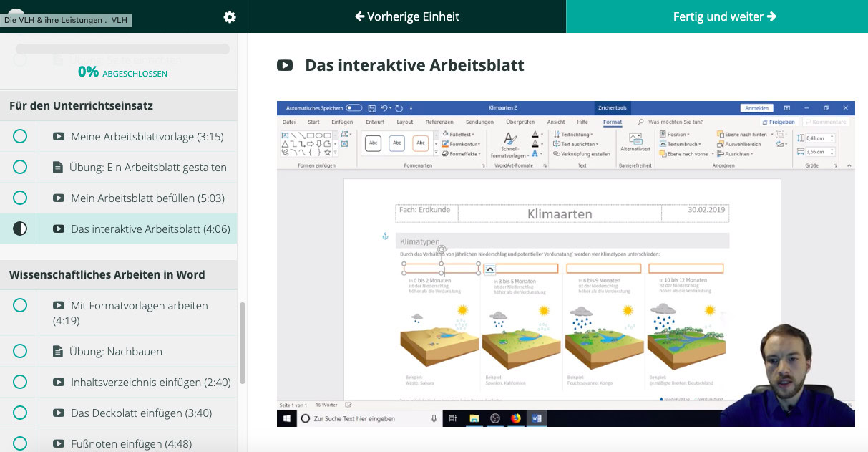The height and width of the screenshot is (452, 868).
Task: Mark the lesson 'Meine Arbeitsblattvorlage' circle
Action: coord(19,136)
